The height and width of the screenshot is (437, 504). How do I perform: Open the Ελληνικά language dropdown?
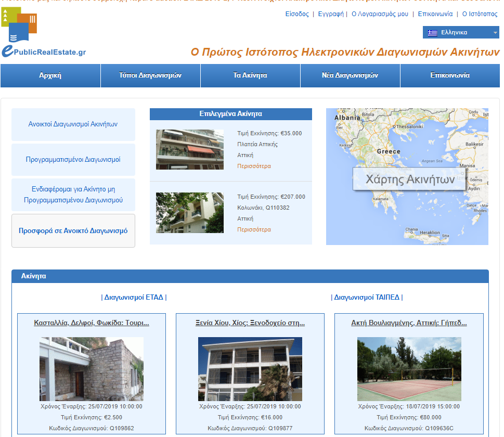tap(460, 32)
